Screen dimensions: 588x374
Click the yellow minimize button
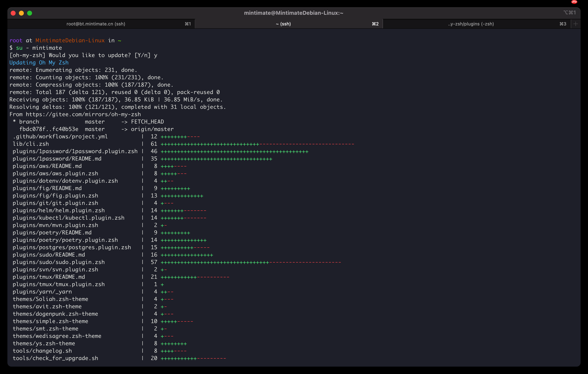(22, 13)
